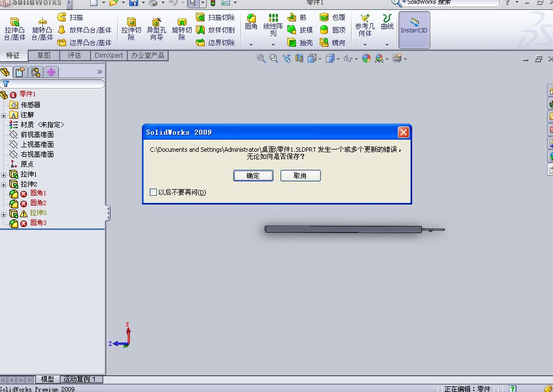Screen dimensions: 553x392
Task: Select 原点 in the feature tree
Action: 22,164
